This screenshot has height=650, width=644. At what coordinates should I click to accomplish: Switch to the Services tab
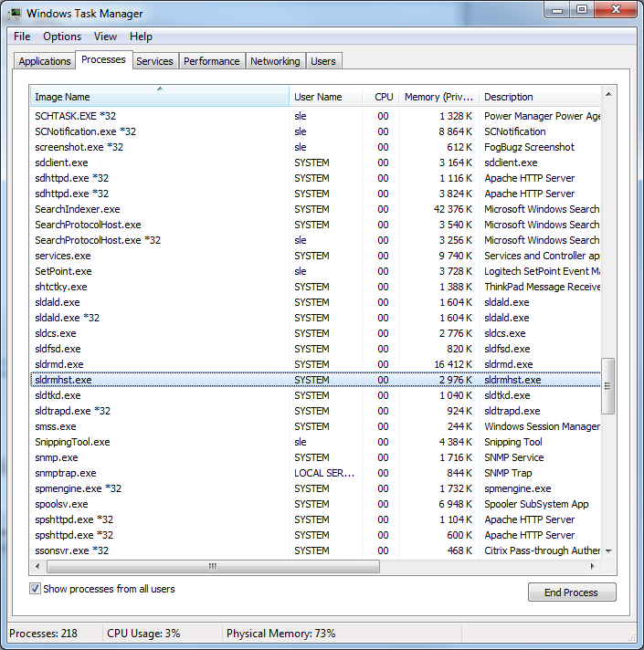pyautogui.click(x=154, y=61)
